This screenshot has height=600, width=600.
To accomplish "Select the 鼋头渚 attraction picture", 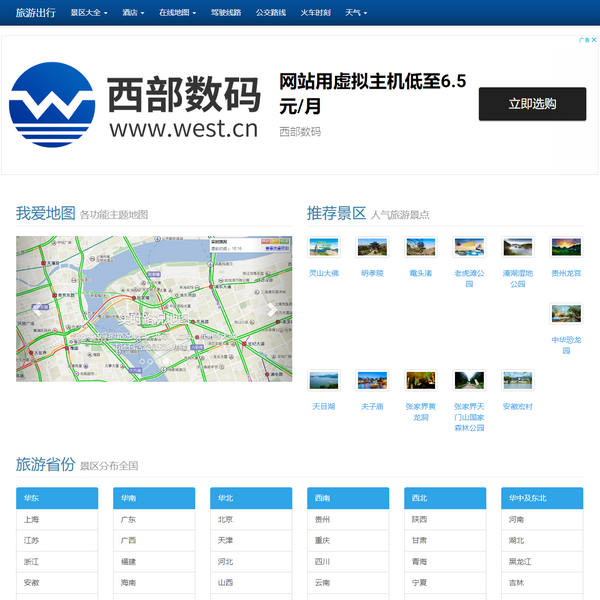I will click(420, 247).
